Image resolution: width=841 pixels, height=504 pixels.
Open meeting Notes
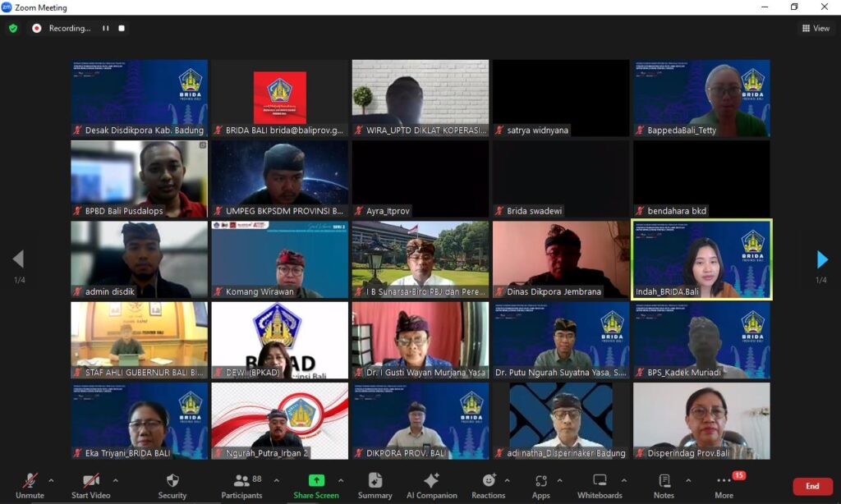click(664, 486)
